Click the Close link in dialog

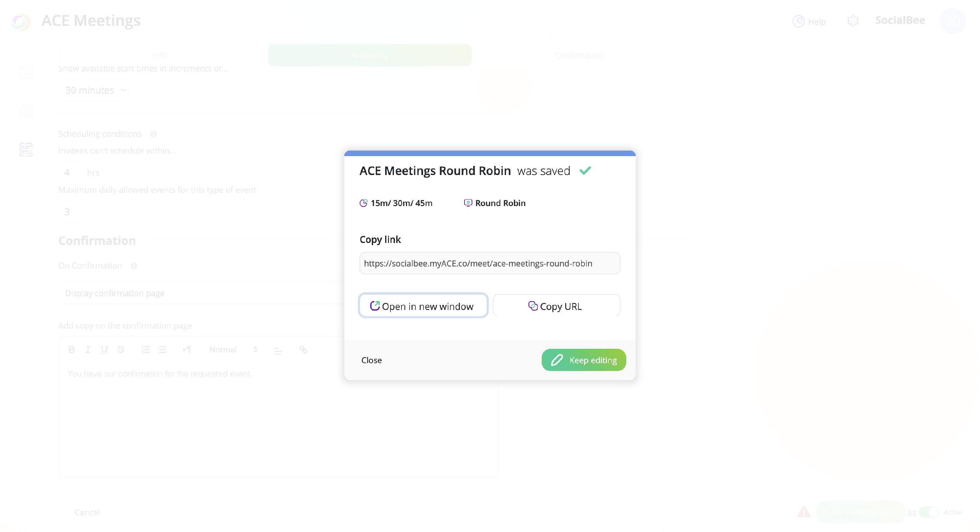coord(371,360)
